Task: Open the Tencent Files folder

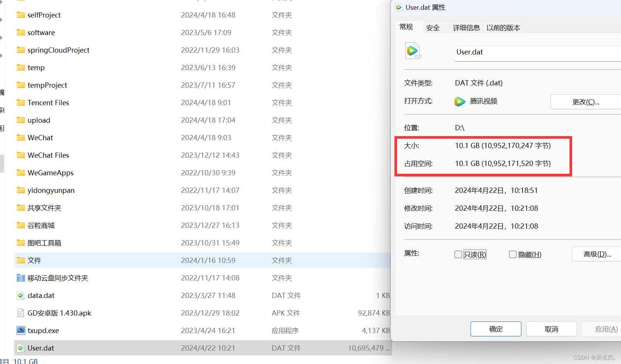Action: [48, 102]
